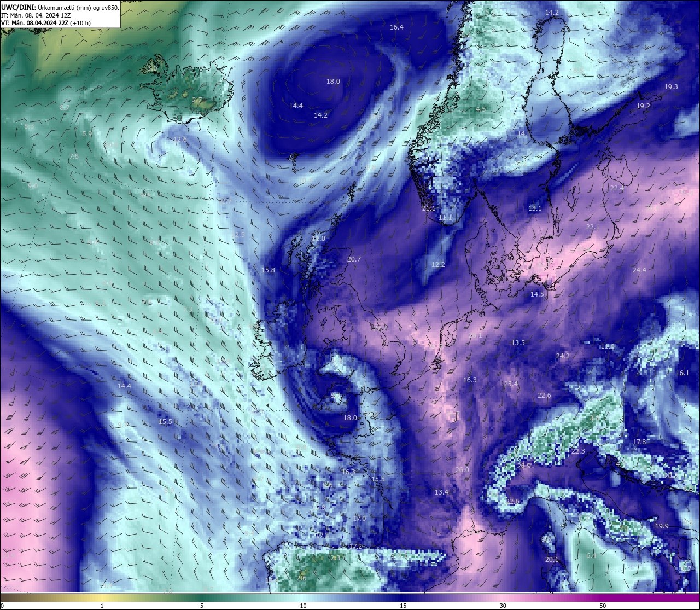Click the color scale tick label 5
The width and height of the screenshot is (700, 610).
[202, 606]
